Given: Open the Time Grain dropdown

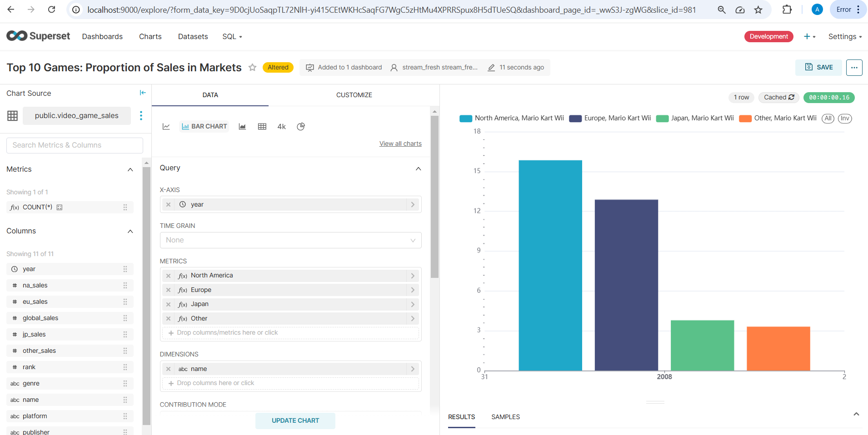Looking at the screenshot, I should 290,240.
